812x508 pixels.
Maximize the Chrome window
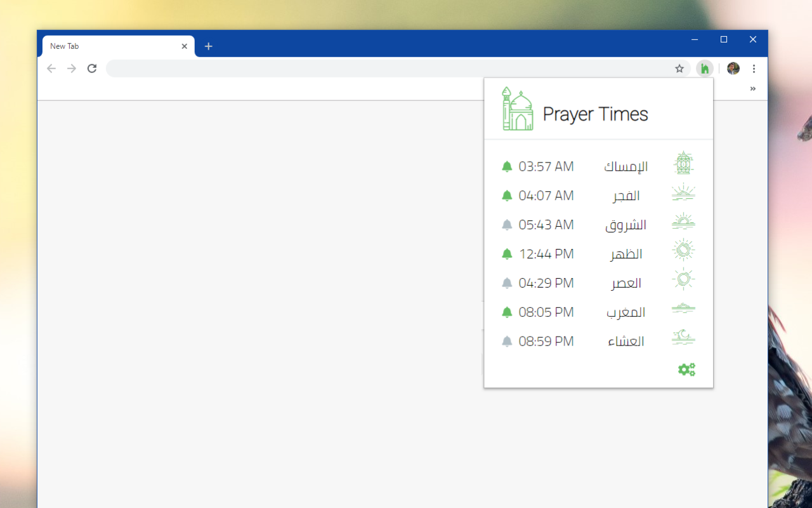click(x=724, y=39)
